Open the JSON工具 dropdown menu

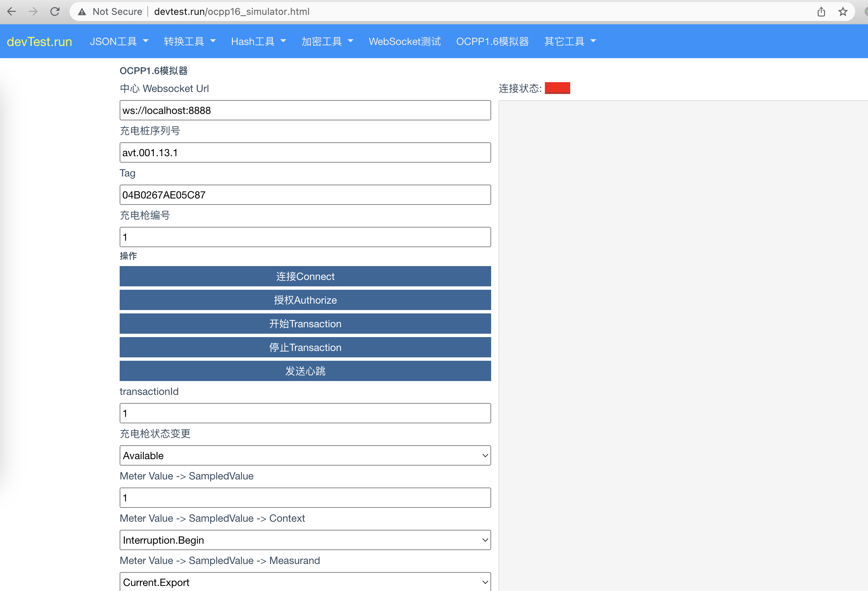pyautogui.click(x=119, y=41)
